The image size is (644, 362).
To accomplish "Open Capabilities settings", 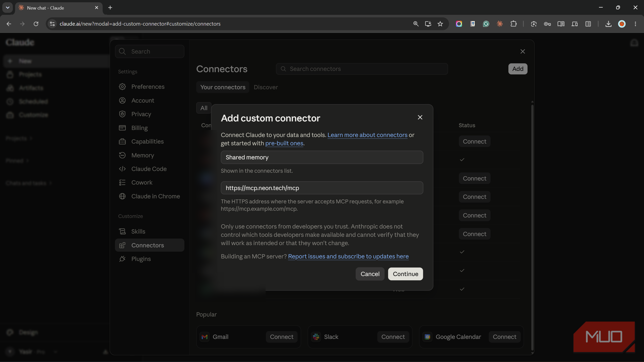I will tap(150, 142).
